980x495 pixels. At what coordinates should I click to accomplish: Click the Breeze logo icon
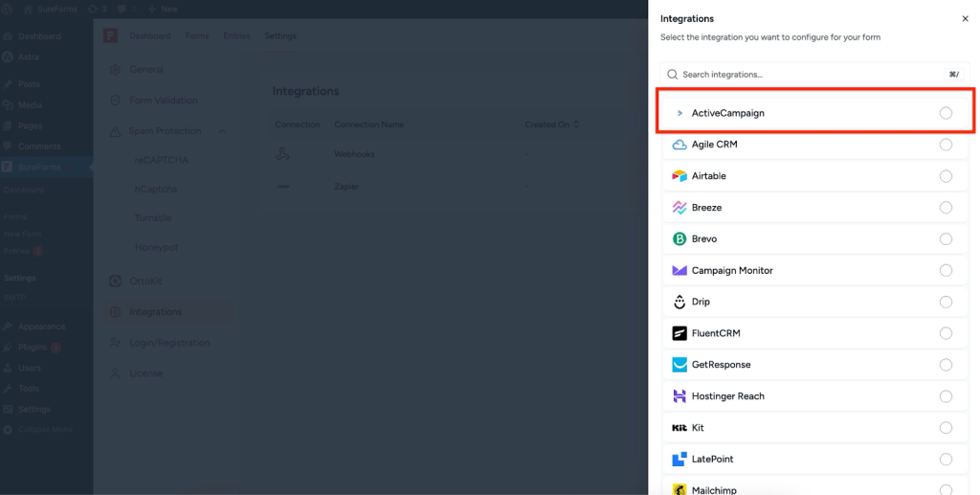tap(679, 208)
